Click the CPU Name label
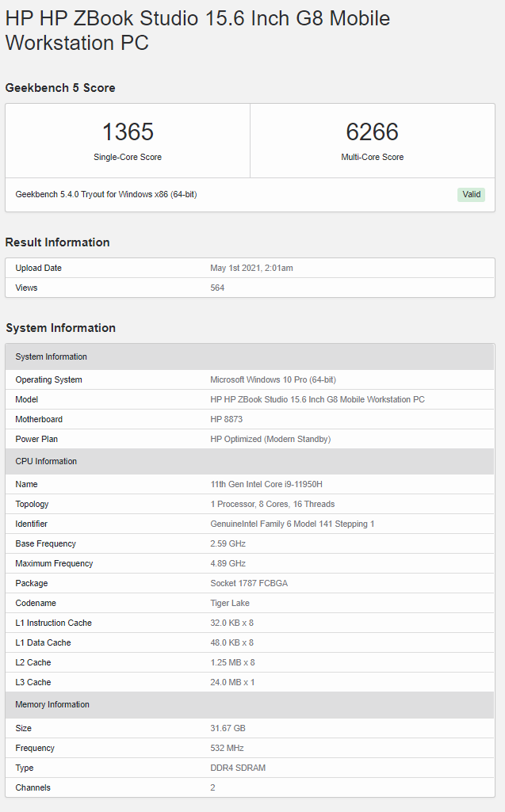This screenshot has height=812, width=505. point(26,484)
